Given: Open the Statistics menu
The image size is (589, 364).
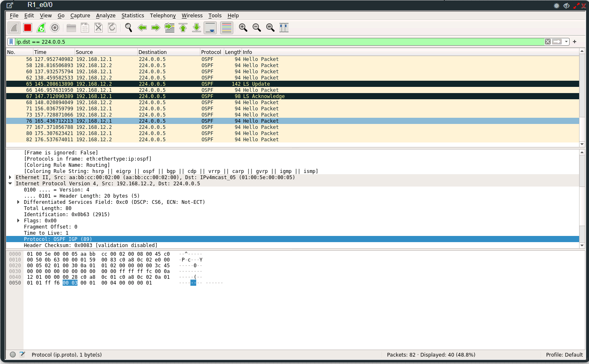Looking at the screenshot, I should coord(133,15).
